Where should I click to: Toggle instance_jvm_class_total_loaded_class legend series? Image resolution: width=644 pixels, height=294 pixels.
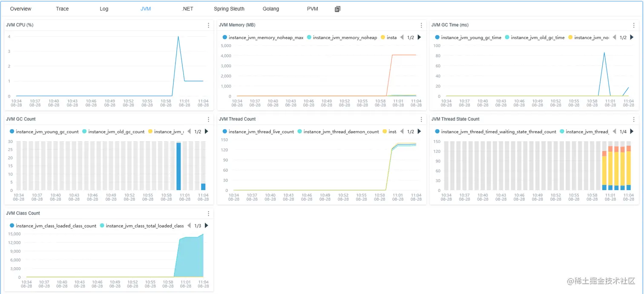tap(142, 226)
